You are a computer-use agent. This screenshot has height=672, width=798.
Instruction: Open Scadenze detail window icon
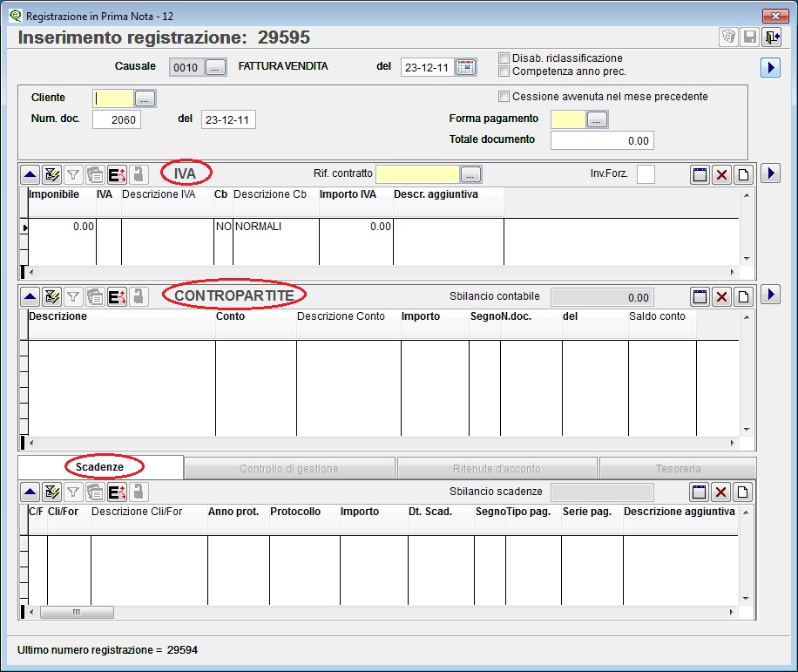tap(700, 492)
